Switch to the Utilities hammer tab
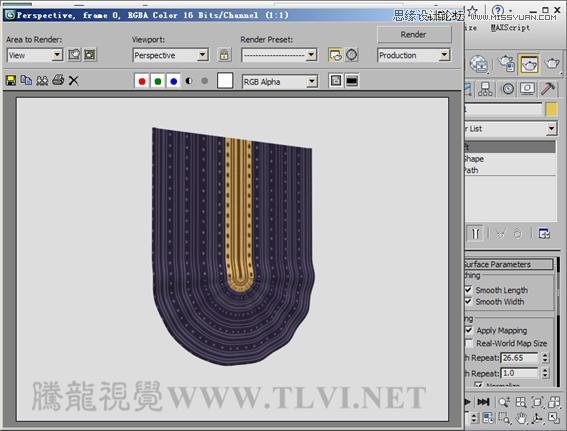Screen dimensions: 567x431 coord(549,89)
